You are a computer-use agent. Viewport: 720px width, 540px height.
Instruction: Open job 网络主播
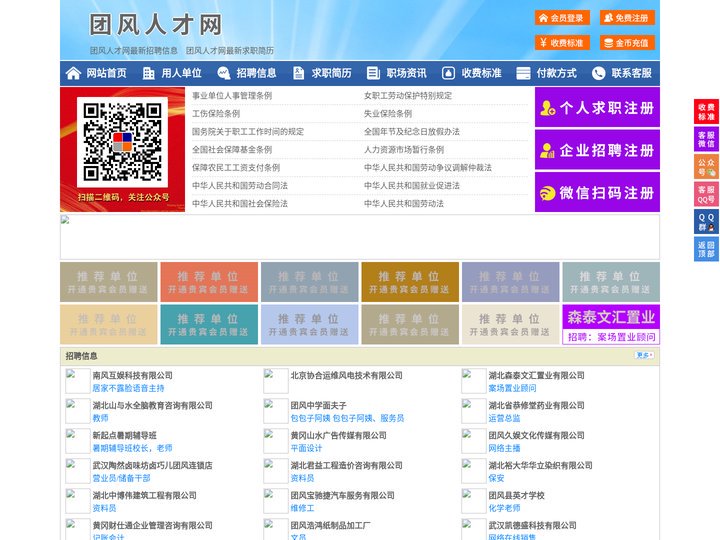point(504,448)
